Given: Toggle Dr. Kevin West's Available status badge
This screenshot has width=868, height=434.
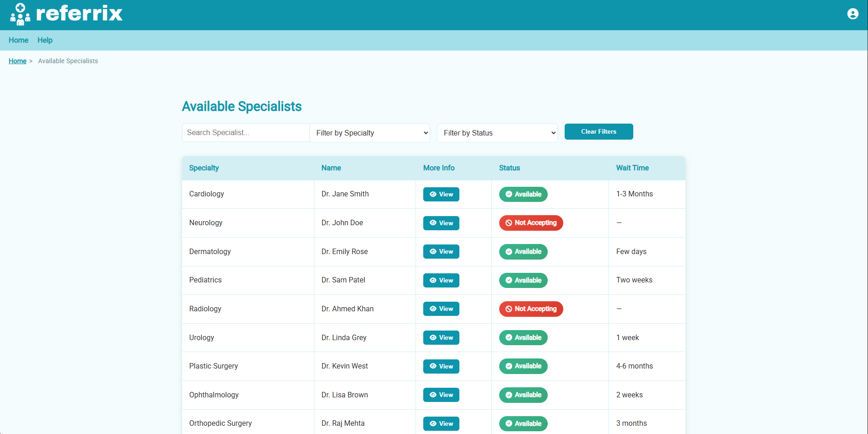Looking at the screenshot, I should [523, 366].
